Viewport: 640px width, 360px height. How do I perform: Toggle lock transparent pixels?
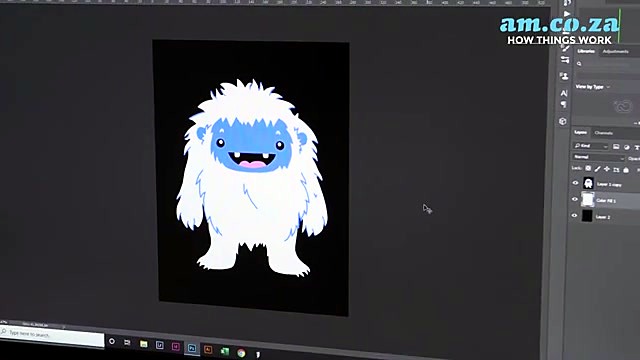(588, 168)
